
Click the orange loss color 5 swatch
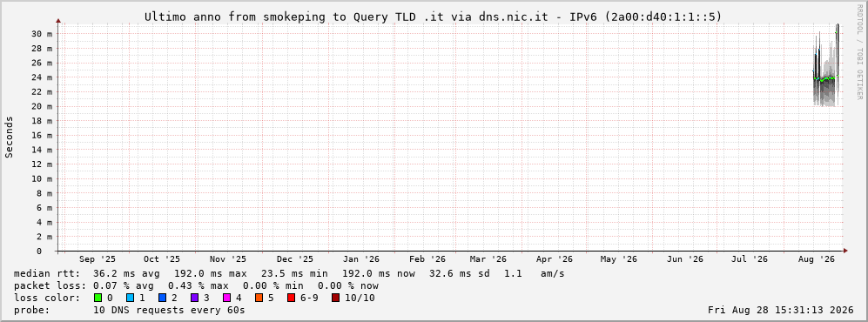[259, 299]
